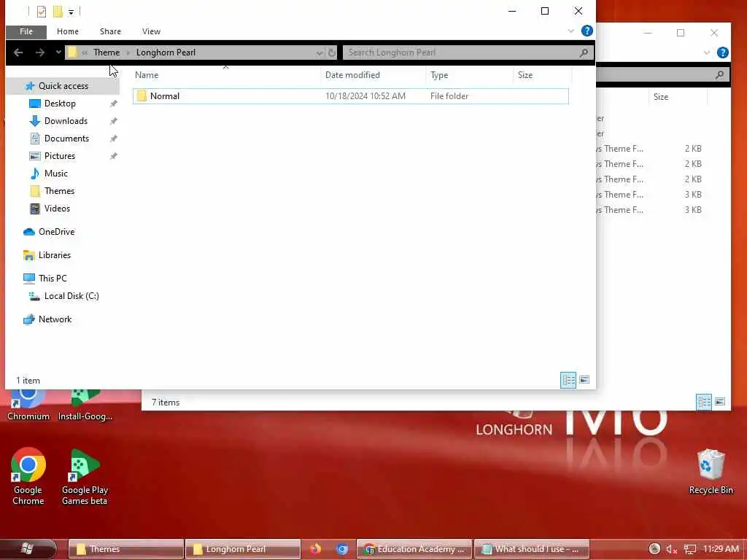Open the Google Chrome desktop shortcut
Image resolution: width=747 pixels, height=560 pixels.
(28, 477)
